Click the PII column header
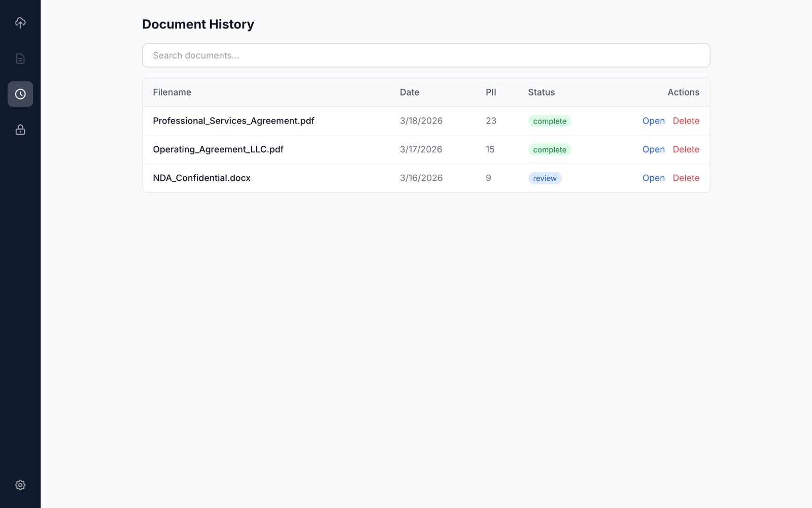Image resolution: width=812 pixels, height=508 pixels. [x=491, y=92]
